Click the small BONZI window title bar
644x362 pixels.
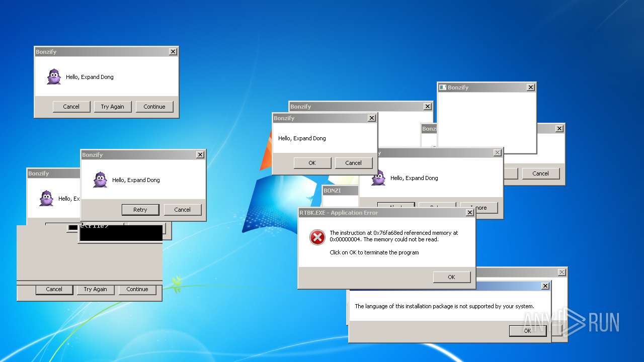coord(340,191)
